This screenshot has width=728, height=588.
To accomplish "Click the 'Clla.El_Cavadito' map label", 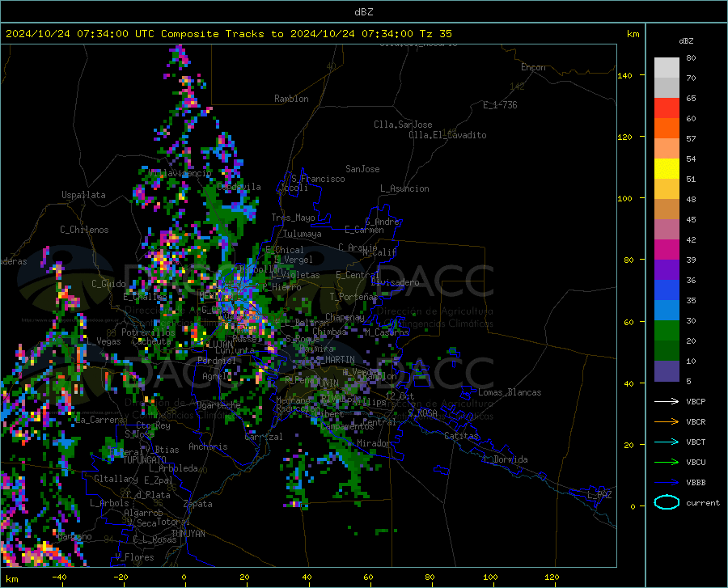I will (x=447, y=135).
